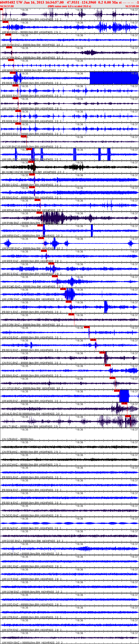Click the start time '16:34:37.00'
The width and height of the screenshot is (139, 644).
click(x=7, y=6)
